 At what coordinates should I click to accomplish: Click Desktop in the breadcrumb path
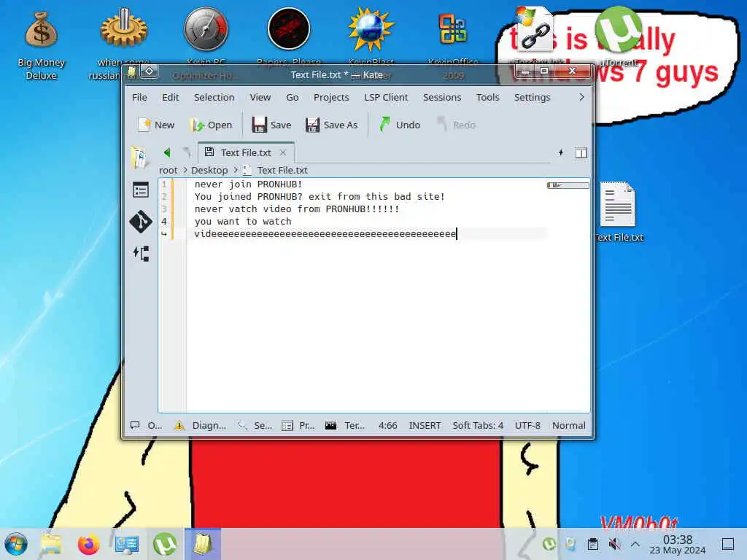[209, 170]
